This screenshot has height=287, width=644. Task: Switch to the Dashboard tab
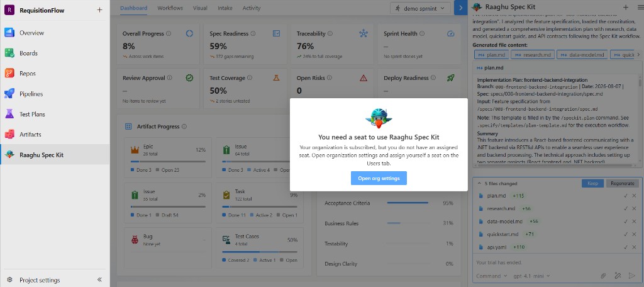click(133, 8)
